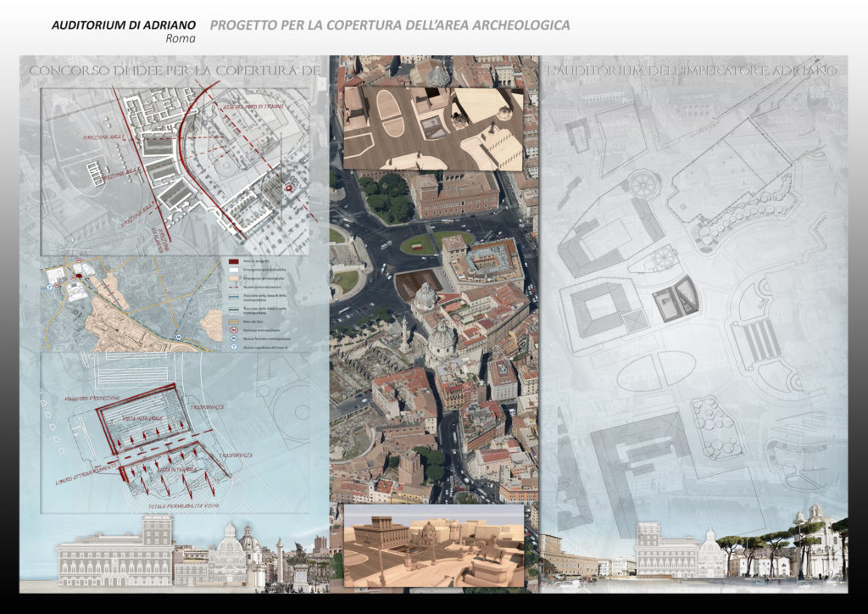868x614 pixels.
Task: Click the PROGETTO PER LA COPERTURA heading
Action: (390, 25)
